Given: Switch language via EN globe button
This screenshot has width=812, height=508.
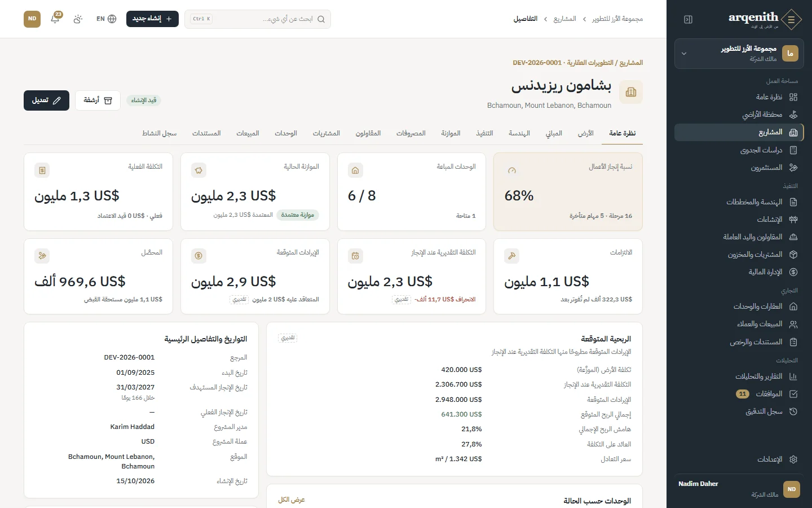Looking at the screenshot, I should pyautogui.click(x=106, y=19).
